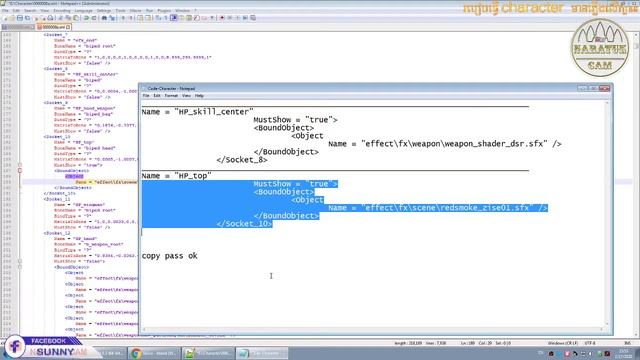The width and height of the screenshot is (640, 360).
Task: Select the 000000ba.xml document tab
Action: point(53,27)
